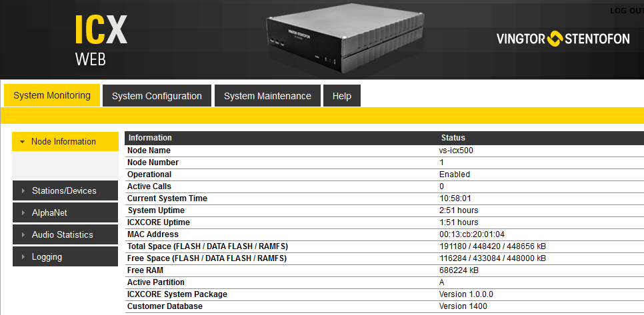
Task: Click the Status column header
Action: click(453, 138)
